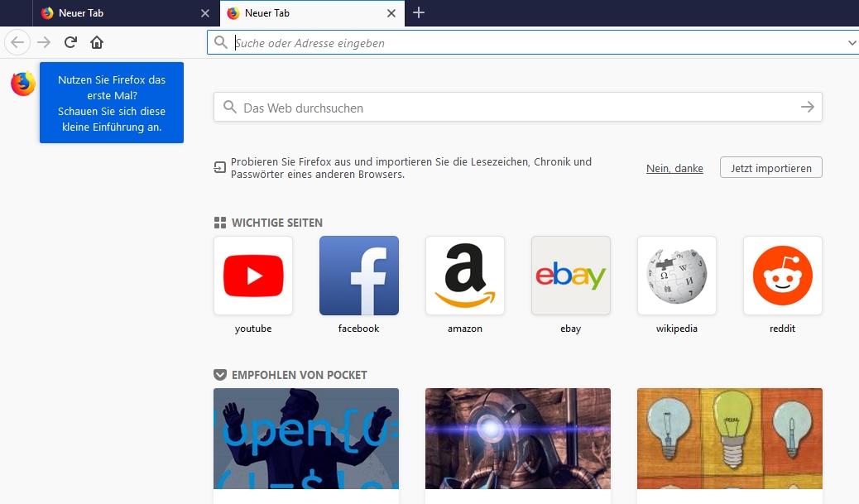This screenshot has width=859, height=504.
Task: Open the facebook top site tile
Action: (359, 276)
